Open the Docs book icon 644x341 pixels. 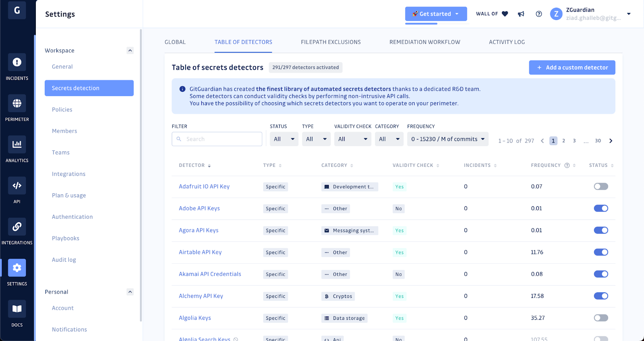[17, 309]
